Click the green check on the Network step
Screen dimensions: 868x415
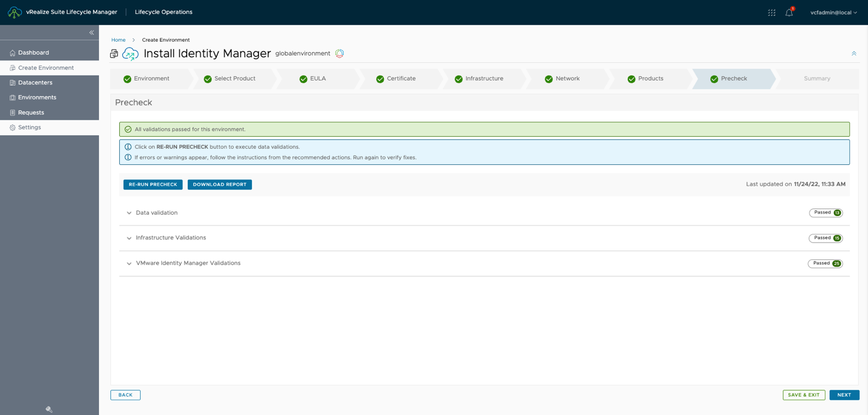click(548, 79)
